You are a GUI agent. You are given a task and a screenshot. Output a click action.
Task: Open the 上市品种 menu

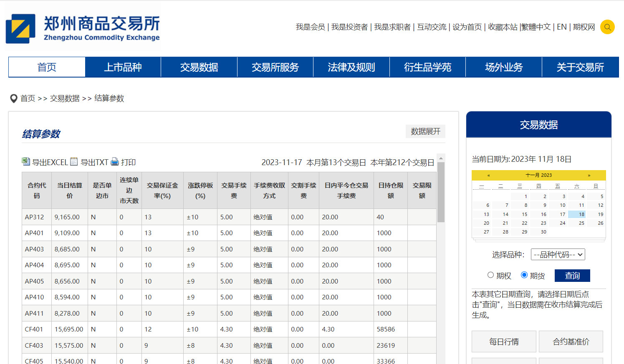(123, 67)
